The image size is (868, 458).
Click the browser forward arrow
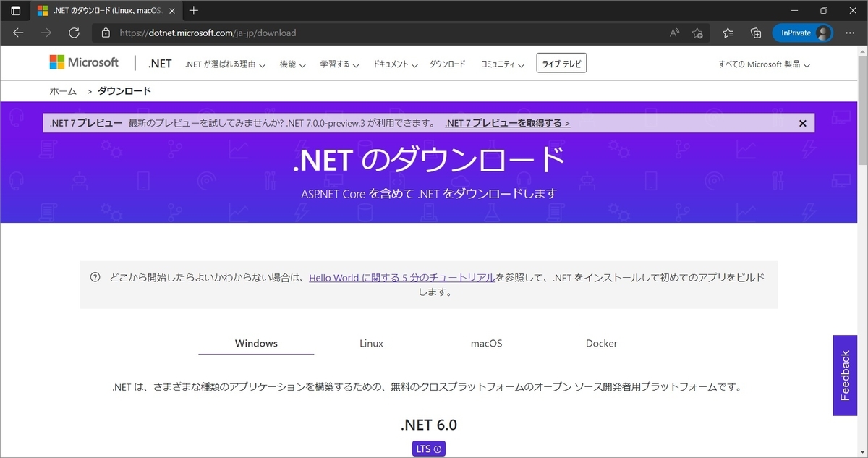46,33
